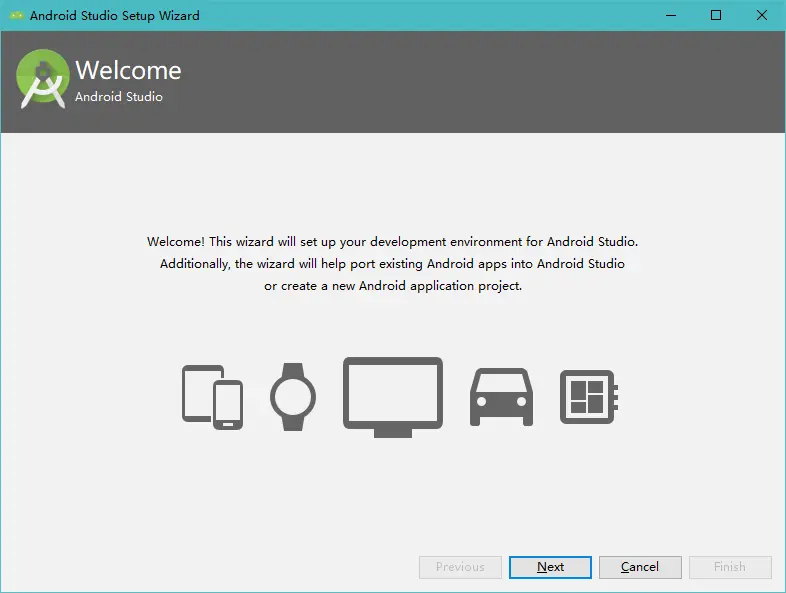Click the Cancel button

point(640,567)
